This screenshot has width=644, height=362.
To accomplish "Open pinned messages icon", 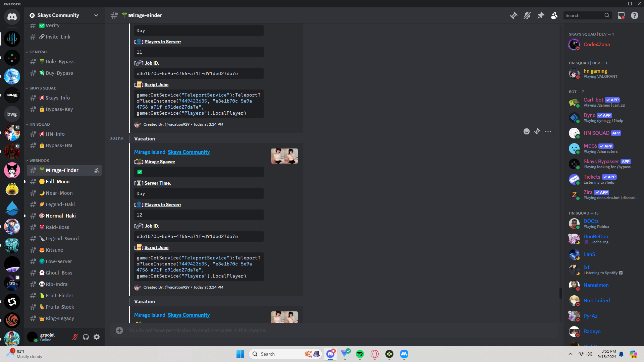I will point(541,15).
